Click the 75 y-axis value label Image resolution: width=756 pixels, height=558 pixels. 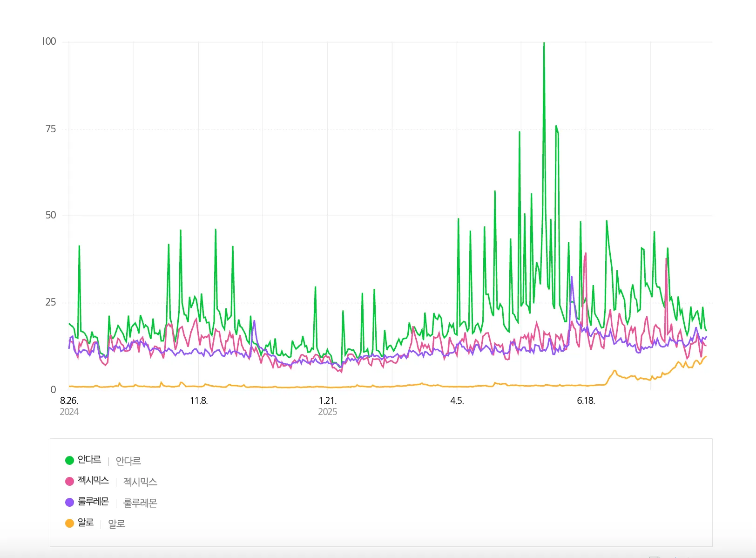click(50, 129)
